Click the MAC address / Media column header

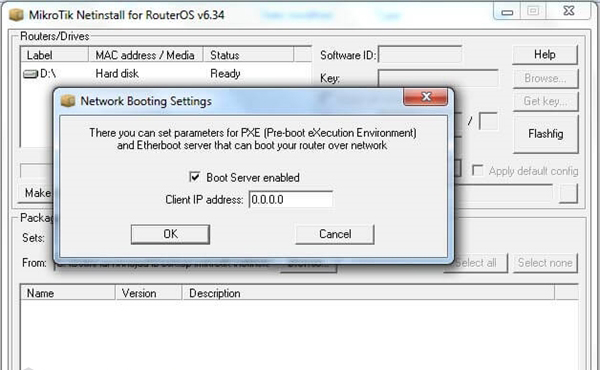pos(145,55)
